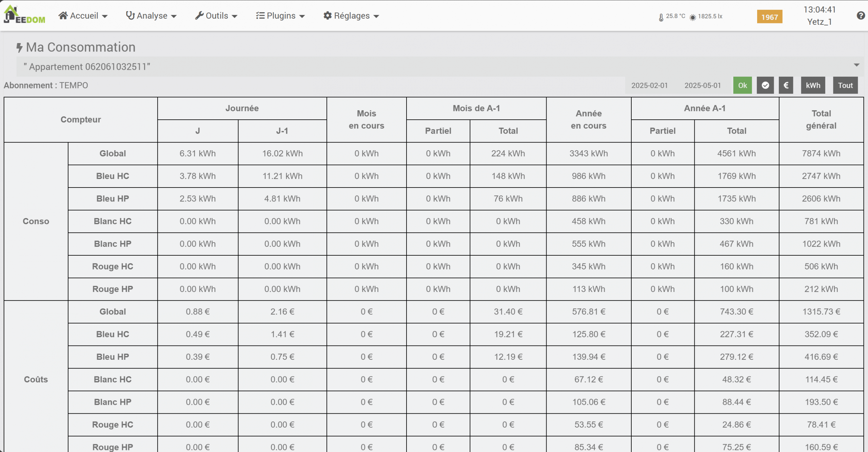Open the Plugins menu
The height and width of the screenshot is (452, 868).
[280, 16]
